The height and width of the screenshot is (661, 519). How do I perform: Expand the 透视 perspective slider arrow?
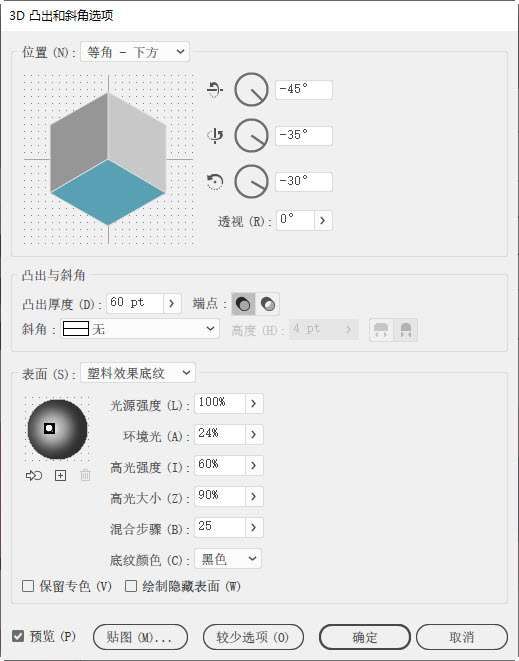pos(323,220)
